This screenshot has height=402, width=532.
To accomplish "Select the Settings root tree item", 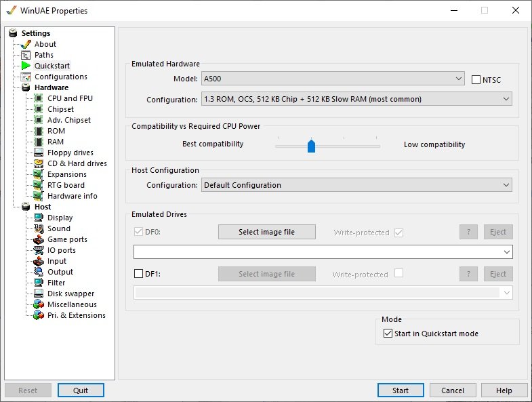I will 36,33.
